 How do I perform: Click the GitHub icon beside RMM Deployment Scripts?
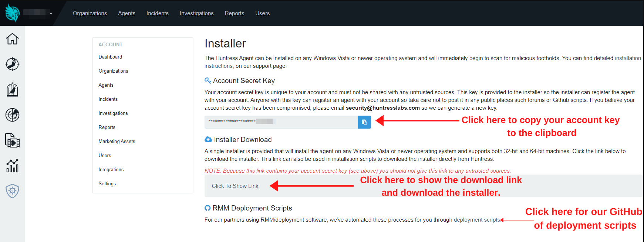click(208, 208)
